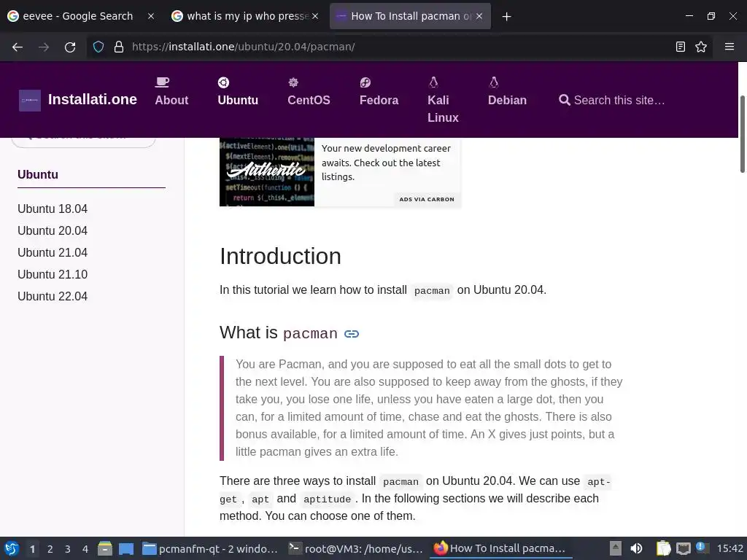
Task: Bookmark this page with the star icon
Action: coord(701,47)
